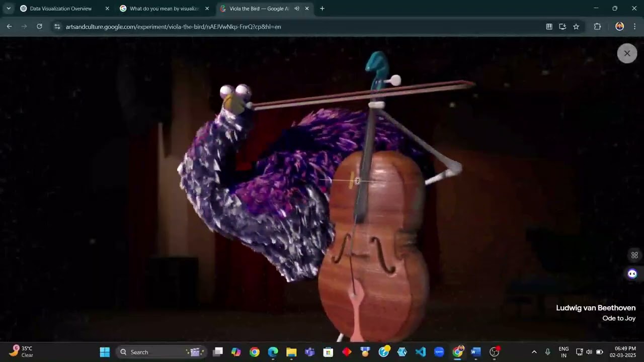
Task: Click the purple assistant face icon
Action: [632, 274]
